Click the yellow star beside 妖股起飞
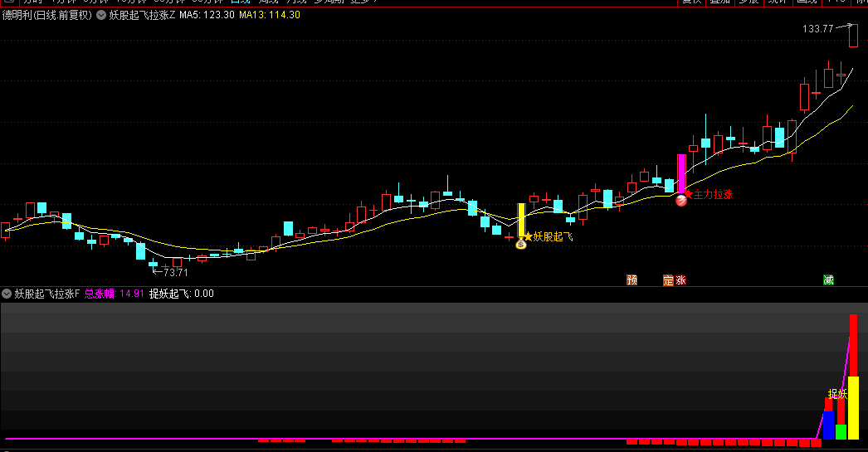This screenshot has height=452, width=868. pyautogui.click(x=528, y=237)
